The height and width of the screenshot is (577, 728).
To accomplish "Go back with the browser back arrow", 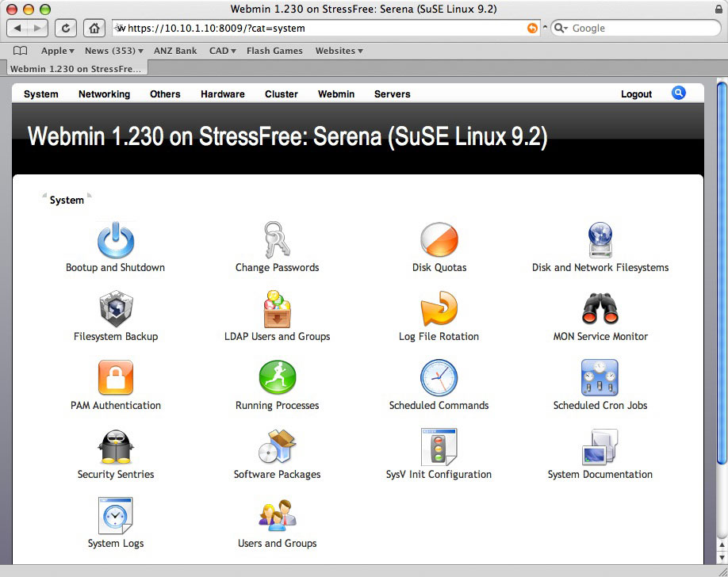I will click(17, 29).
